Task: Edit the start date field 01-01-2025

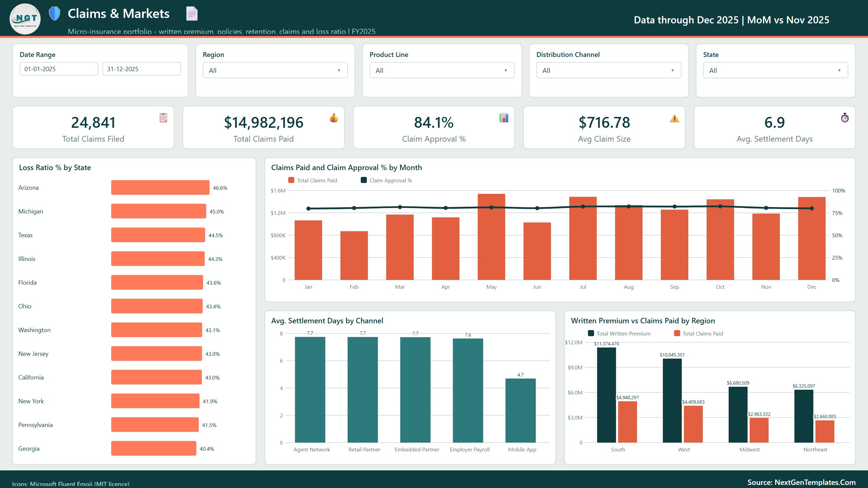Action: pyautogui.click(x=59, y=69)
